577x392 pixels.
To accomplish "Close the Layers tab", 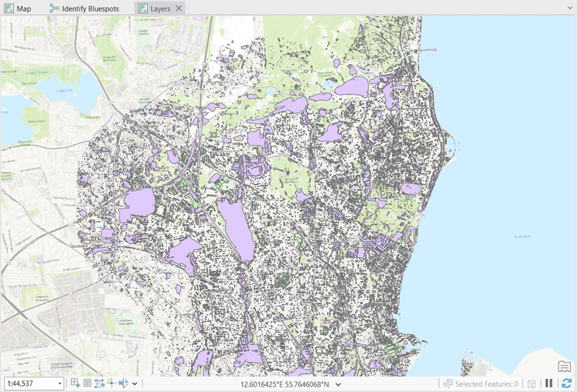I will point(179,8).
